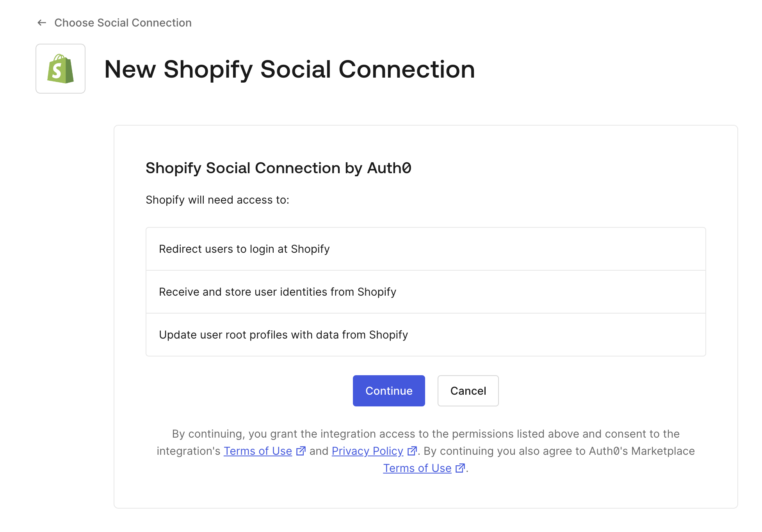Go back to Choose Social Connection
Screen dimensions: 762x532
pyautogui.click(x=123, y=23)
